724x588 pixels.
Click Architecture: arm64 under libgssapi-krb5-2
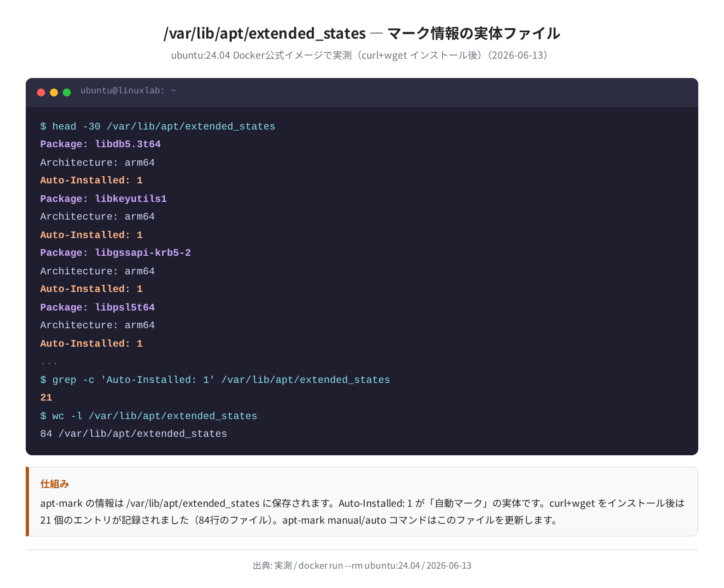(x=97, y=271)
